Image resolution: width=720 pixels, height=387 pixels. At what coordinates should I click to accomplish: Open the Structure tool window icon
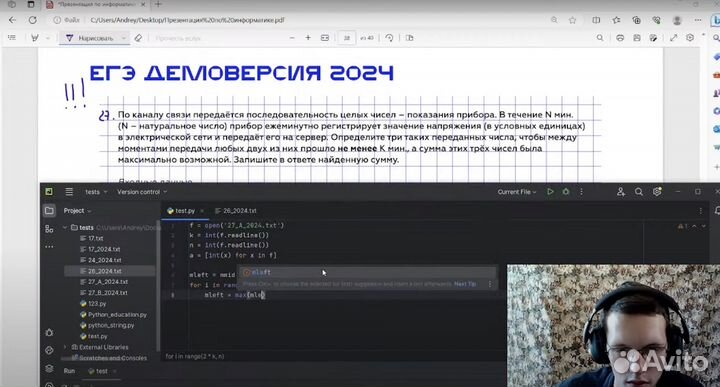coord(49,229)
